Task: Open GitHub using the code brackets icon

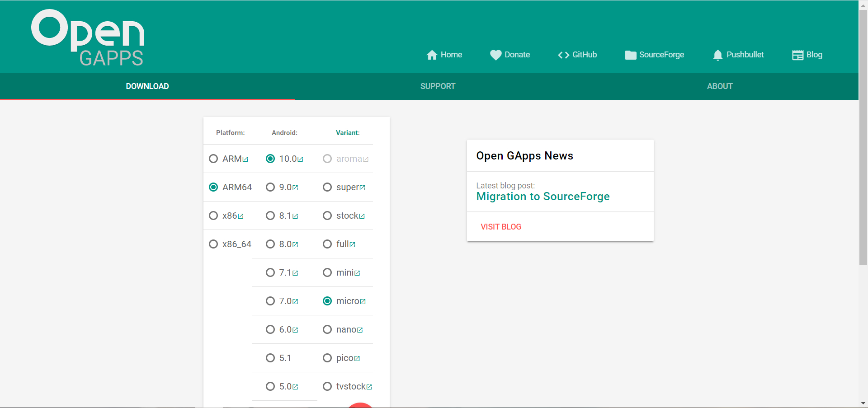Action: pyautogui.click(x=563, y=55)
